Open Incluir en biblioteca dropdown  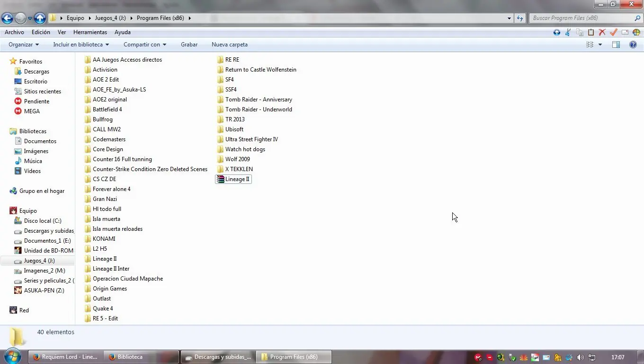(x=81, y=45)
